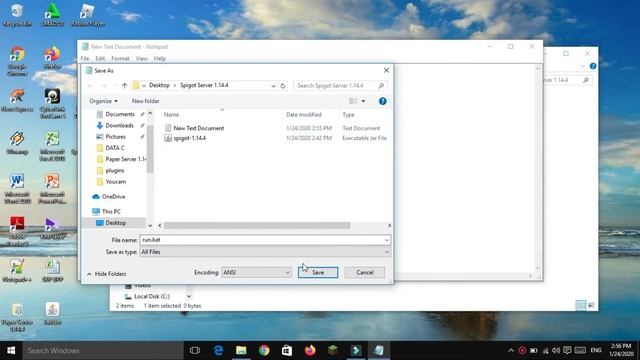Sort by the Name column header
Screen dimensions: 640x360
pyautogui.click(x=171, y=115)
